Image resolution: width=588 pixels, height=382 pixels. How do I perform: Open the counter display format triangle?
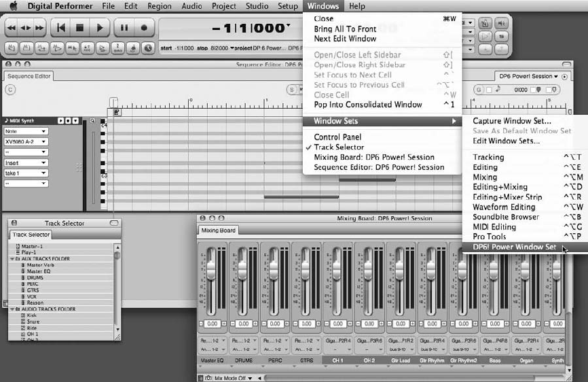click(288, 25)
